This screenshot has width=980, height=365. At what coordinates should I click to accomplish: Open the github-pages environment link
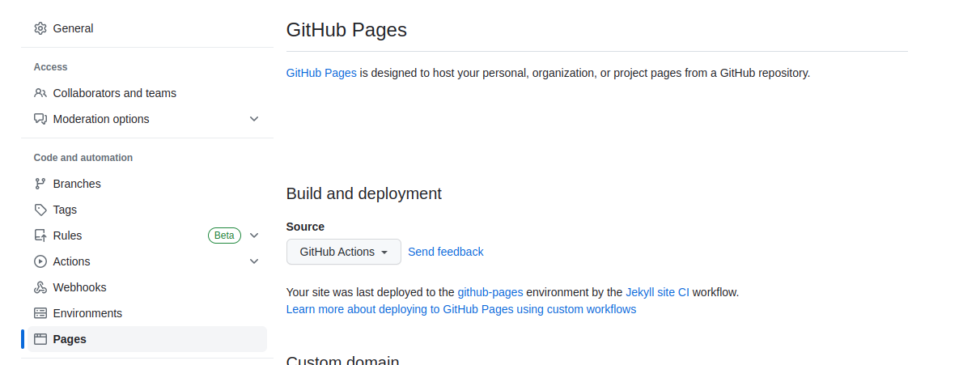point(490,292)
